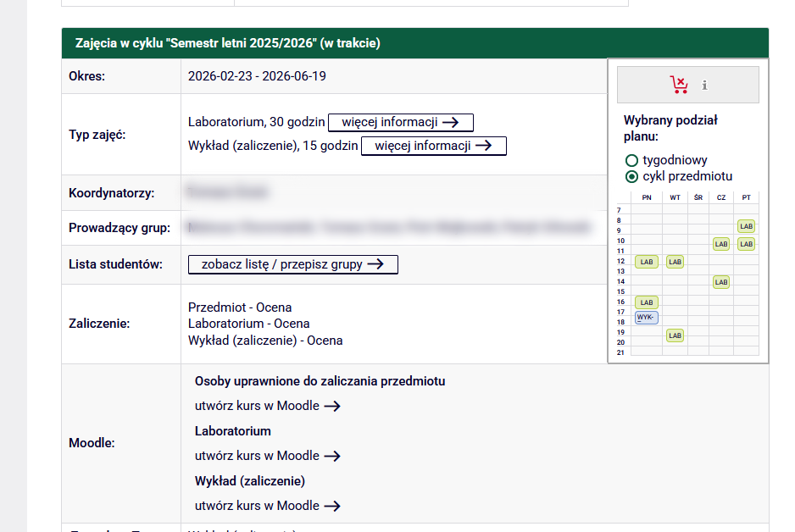795x532 pixels.
Task: Select the cykl przedmiotu radio button
Action: click(631, 177)
